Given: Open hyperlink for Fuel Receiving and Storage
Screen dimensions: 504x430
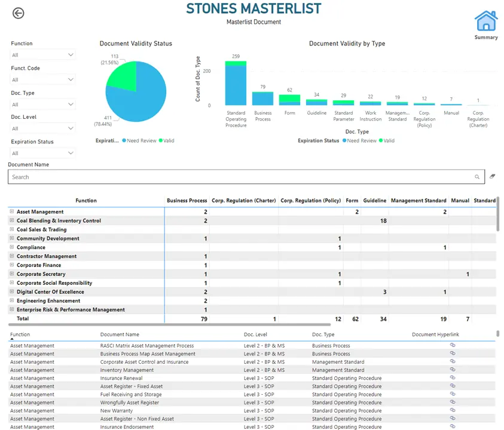Looking at the screenshot, I should pyautogui.click(x=452, y=394).
